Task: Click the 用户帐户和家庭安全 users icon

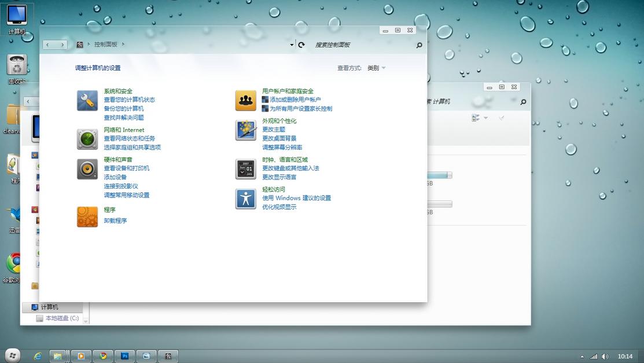Action: pyautogui.click(x=245, y=100)
